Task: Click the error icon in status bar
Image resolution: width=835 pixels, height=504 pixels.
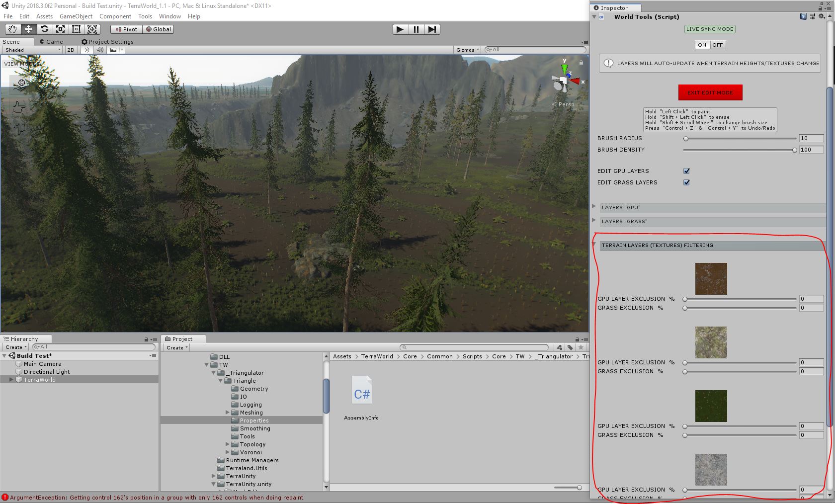Action: pos(5,498)
